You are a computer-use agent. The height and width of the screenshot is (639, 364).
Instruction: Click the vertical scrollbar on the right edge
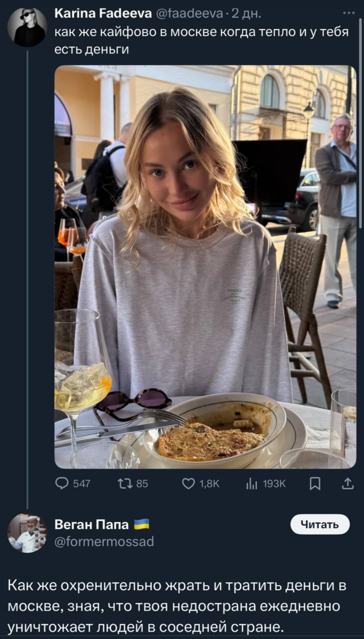click(x=361, y=120)
